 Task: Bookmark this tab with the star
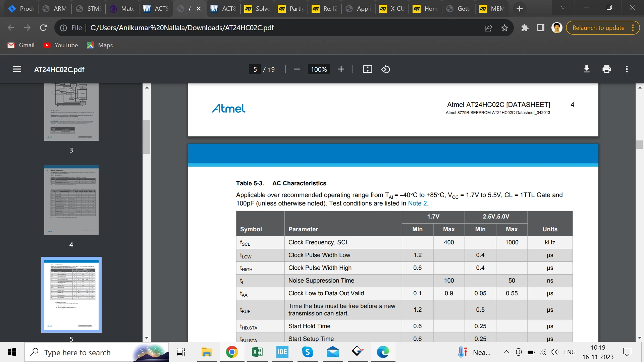tap(504, 28)
